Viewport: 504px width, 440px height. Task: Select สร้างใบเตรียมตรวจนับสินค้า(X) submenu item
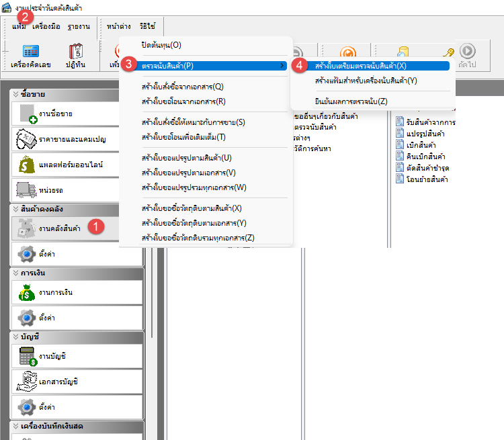click(x=361, y=66)
